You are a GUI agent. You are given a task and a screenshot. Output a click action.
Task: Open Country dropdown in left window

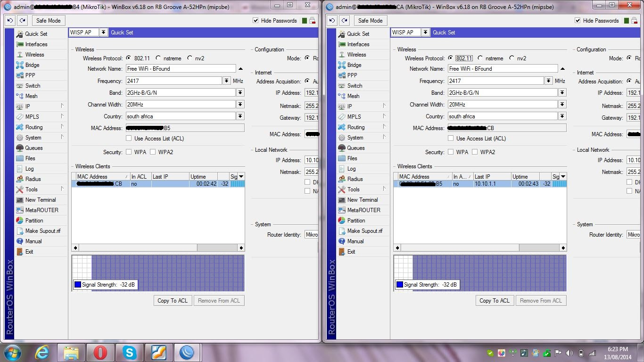tap(240, 116)
